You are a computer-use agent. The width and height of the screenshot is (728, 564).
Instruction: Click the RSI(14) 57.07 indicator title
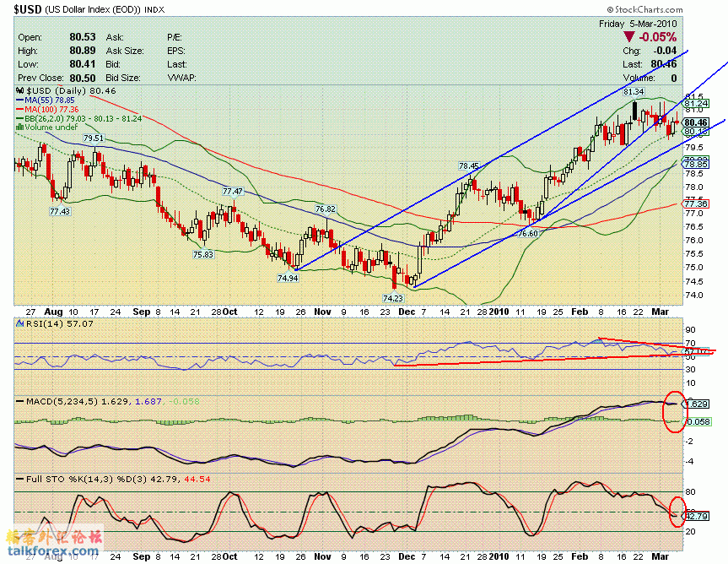coord(59,323)
